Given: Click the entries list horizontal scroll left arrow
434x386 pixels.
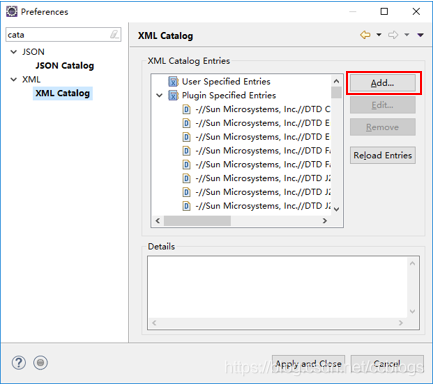Looking at the screenshot, I should (158, 221).
